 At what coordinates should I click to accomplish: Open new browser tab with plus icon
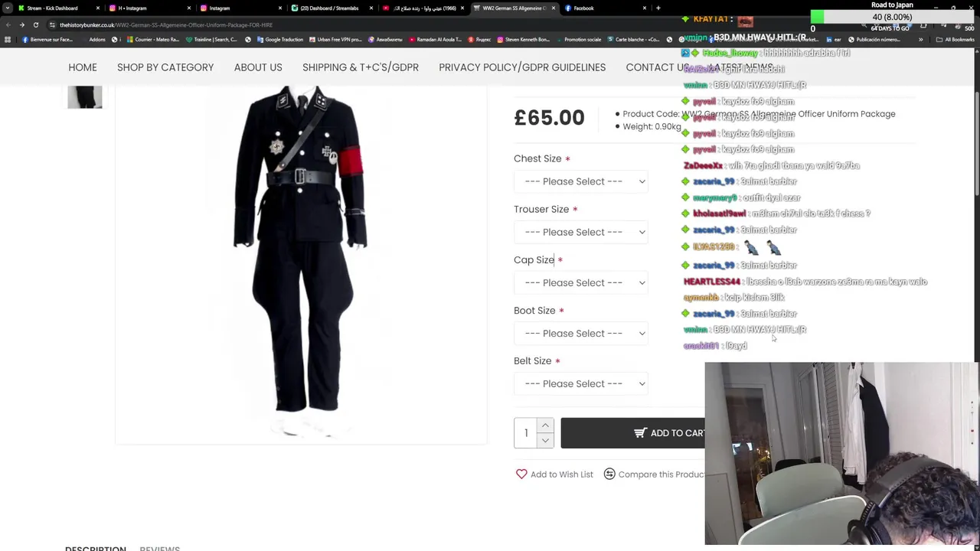point(658,8)
